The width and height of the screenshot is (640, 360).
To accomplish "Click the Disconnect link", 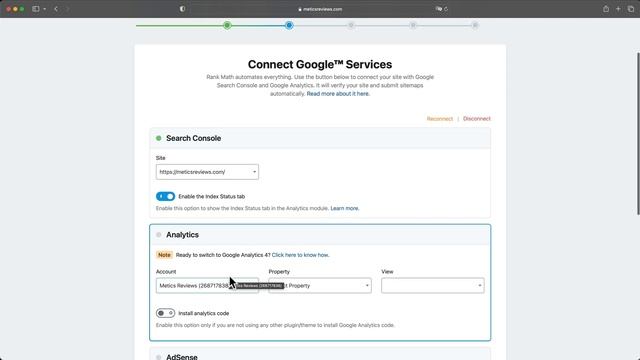I will tap(477, 119).
